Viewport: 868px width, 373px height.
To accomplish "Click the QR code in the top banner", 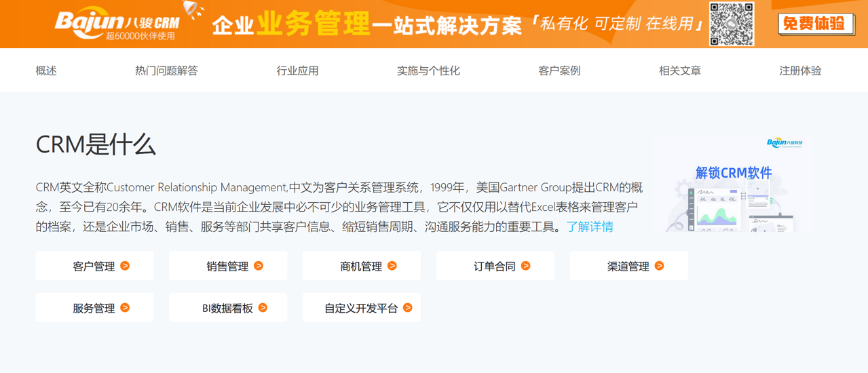I will [732, 24].
